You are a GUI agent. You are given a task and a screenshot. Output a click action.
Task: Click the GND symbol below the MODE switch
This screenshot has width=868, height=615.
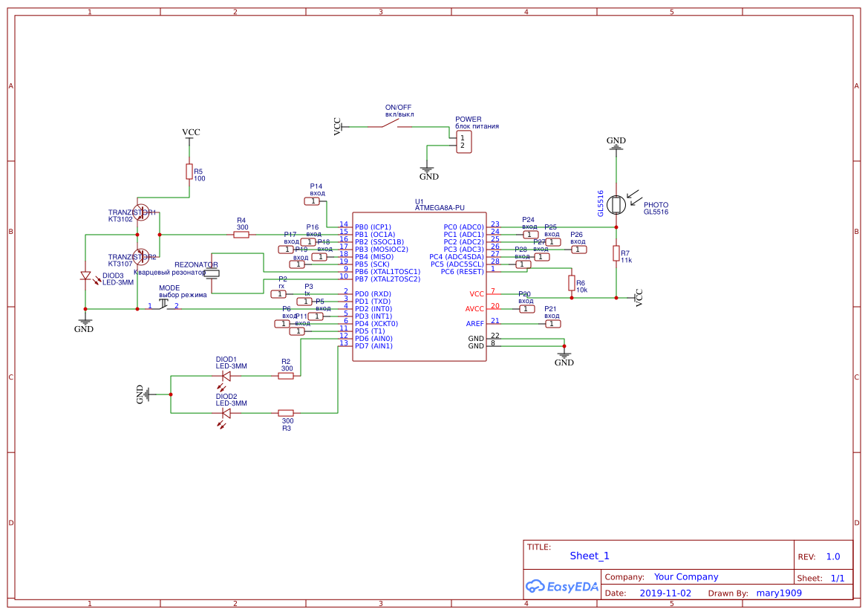point(85,321)
